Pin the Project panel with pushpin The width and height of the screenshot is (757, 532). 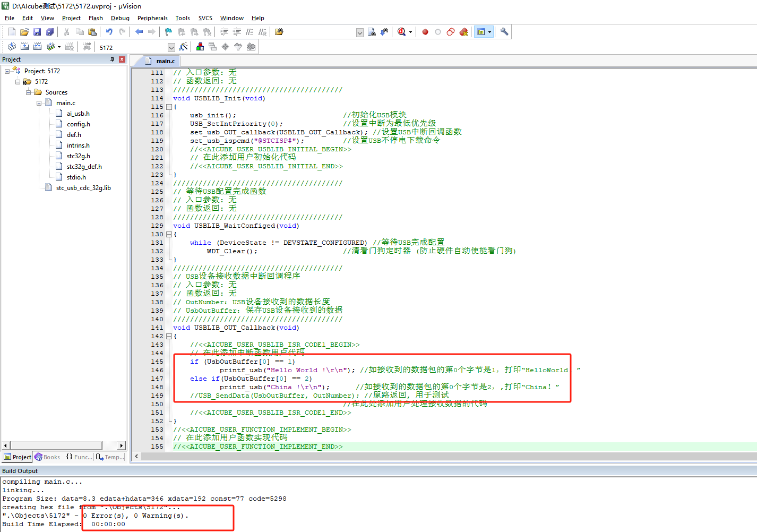coord(112,59)
